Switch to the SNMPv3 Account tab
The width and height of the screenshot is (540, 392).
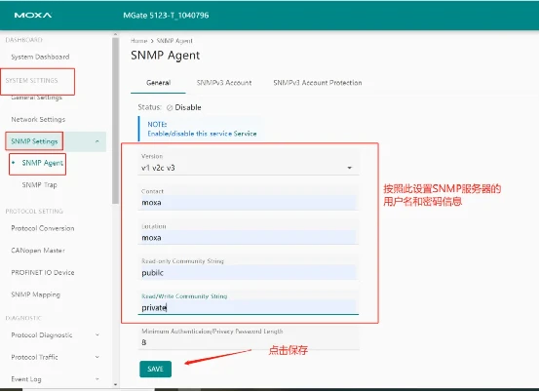tap(224, 83)
